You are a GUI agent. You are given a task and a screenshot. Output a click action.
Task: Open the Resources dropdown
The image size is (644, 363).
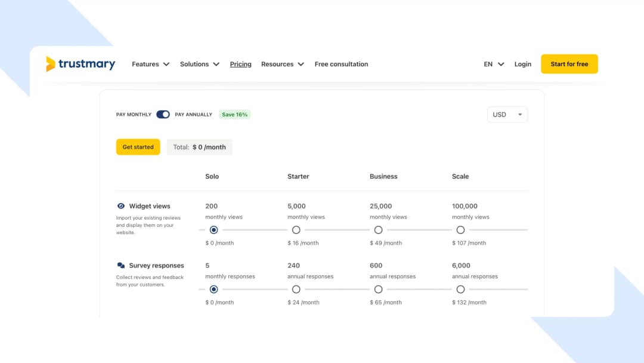tap(282, 64)
